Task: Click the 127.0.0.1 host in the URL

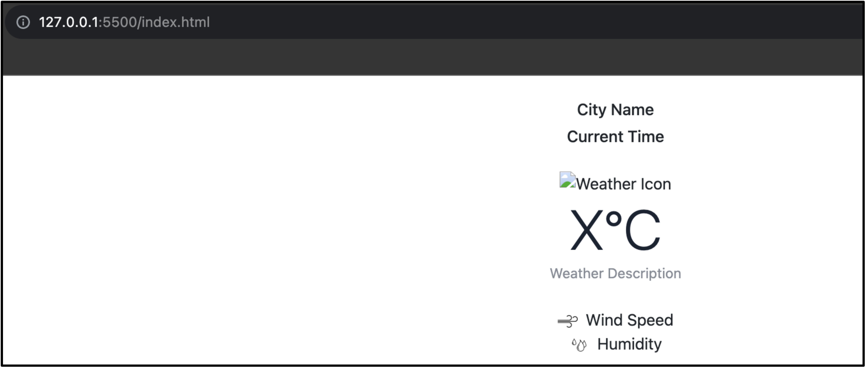Action: 68,22
